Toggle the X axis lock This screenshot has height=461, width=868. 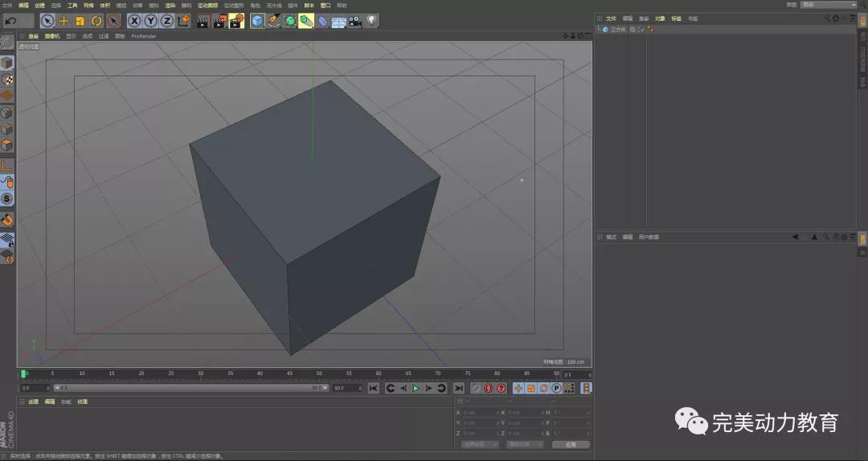point(134,21)
